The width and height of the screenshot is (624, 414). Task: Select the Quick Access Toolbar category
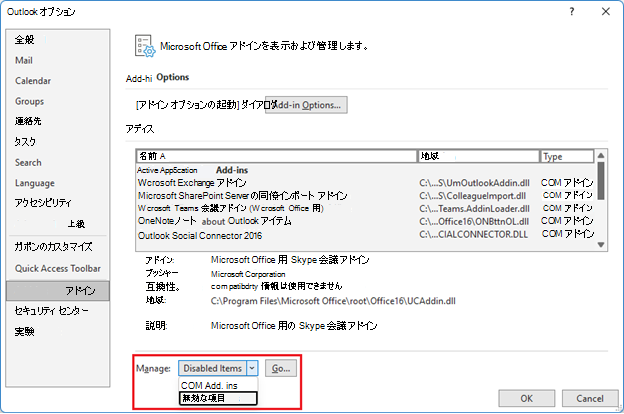pyautogui.click(x=58, y=268)
